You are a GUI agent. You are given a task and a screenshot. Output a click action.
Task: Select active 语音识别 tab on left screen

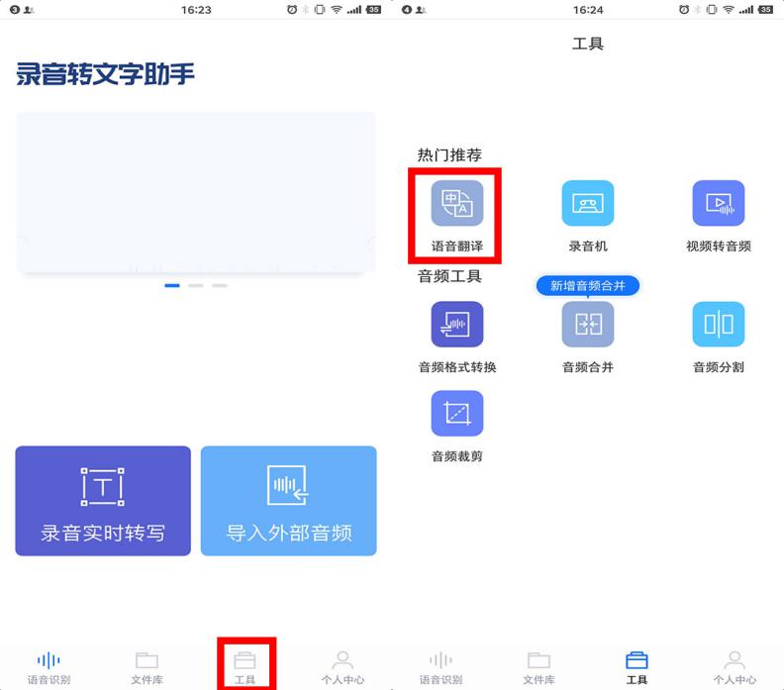tap(49, 666)
